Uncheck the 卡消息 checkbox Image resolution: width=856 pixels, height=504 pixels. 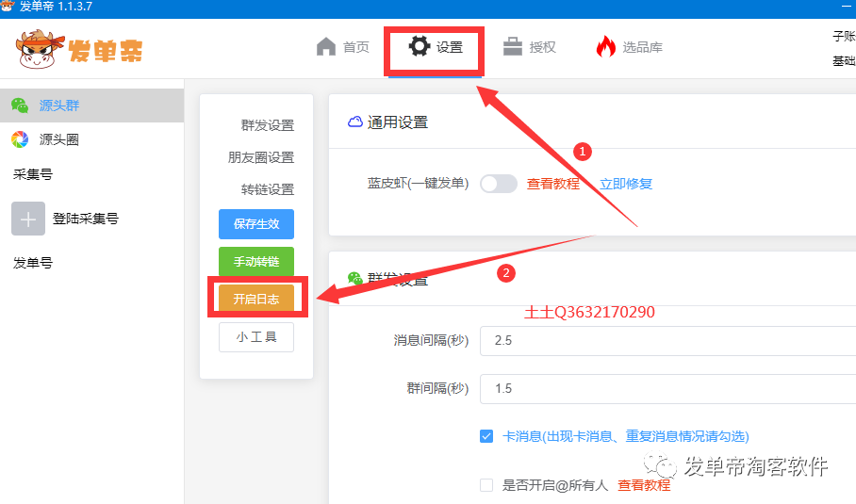coord(486,436)
